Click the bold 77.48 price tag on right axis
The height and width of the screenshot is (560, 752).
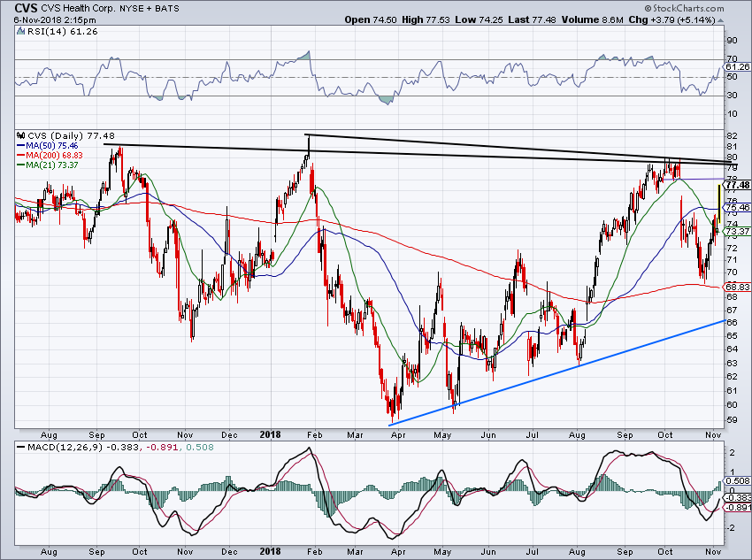click(738, 185)
